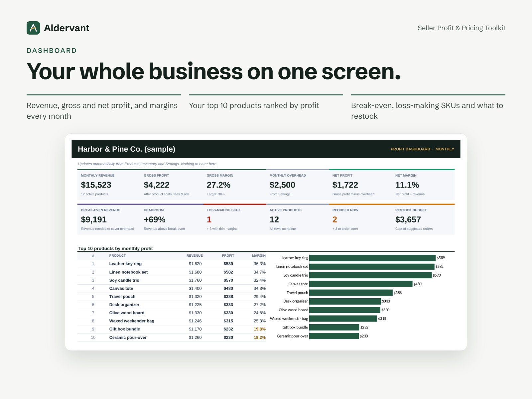Click the 19.8% margin for Gift box bundle
Screen dimensions: 532x399
coord(260,329)
